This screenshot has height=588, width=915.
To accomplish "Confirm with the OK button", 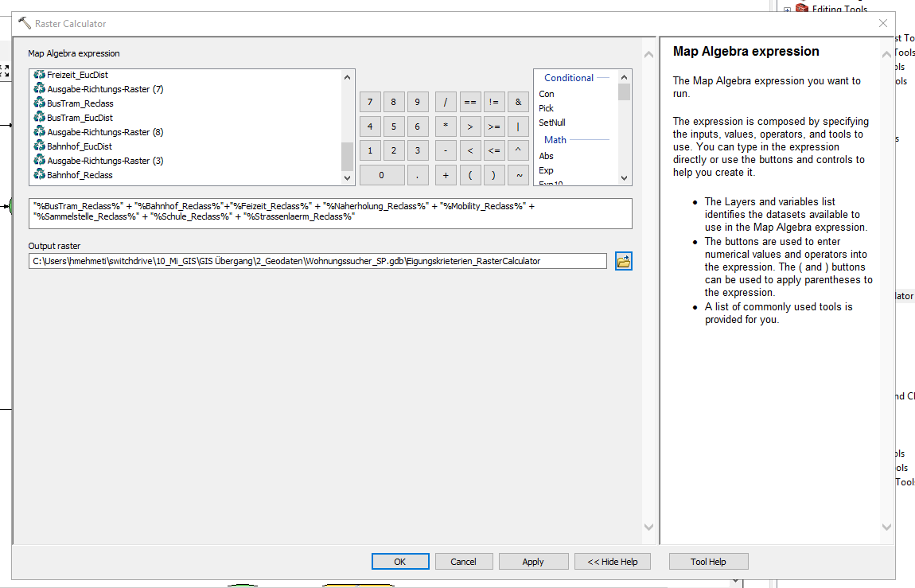I will pos(400,562).
